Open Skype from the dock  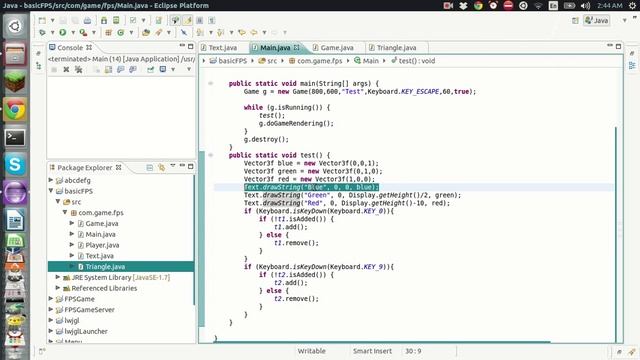[x=15, y=165]
